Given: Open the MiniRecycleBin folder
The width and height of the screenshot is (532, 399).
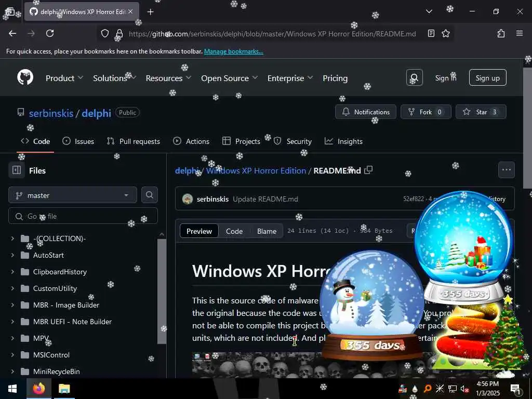Looking at the screenshot, I should tap(56, 371).
